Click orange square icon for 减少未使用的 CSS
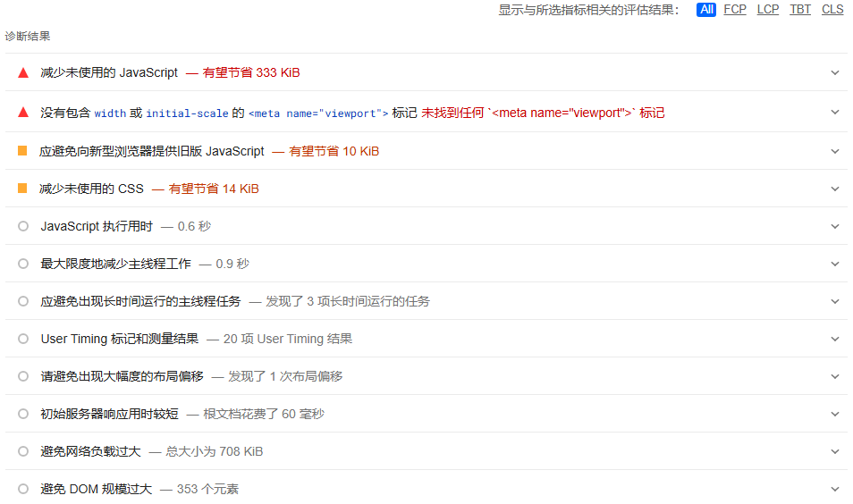This screenshot has width=853, height=504. click(x=22, y=189)
